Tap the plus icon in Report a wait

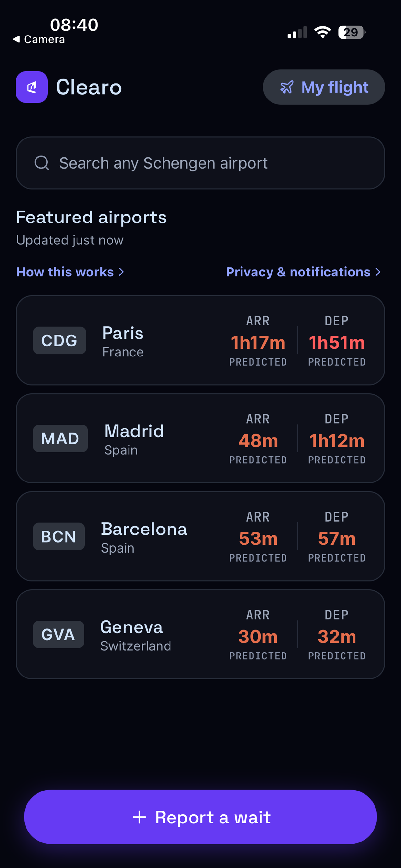click(x=139, y=817)
